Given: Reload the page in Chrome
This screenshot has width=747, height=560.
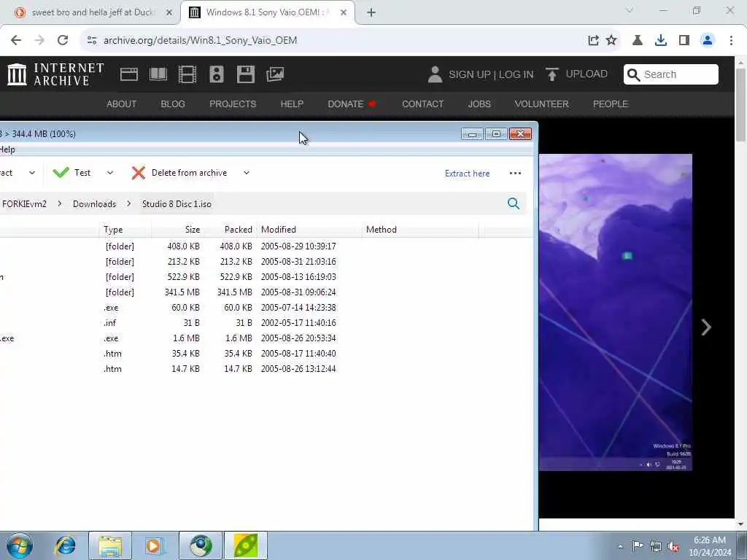Looking at the screenshot, I should tap(63, 41).
